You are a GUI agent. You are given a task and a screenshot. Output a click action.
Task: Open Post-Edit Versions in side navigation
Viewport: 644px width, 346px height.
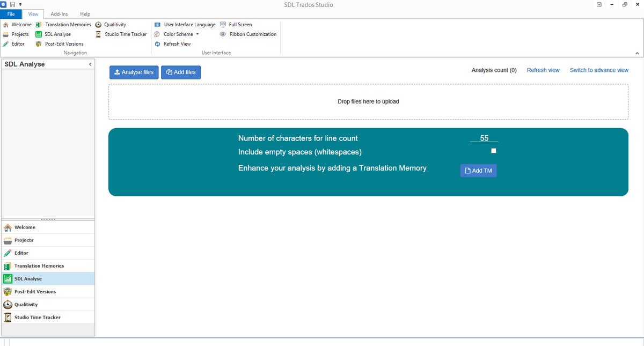(x=48, y=292)
